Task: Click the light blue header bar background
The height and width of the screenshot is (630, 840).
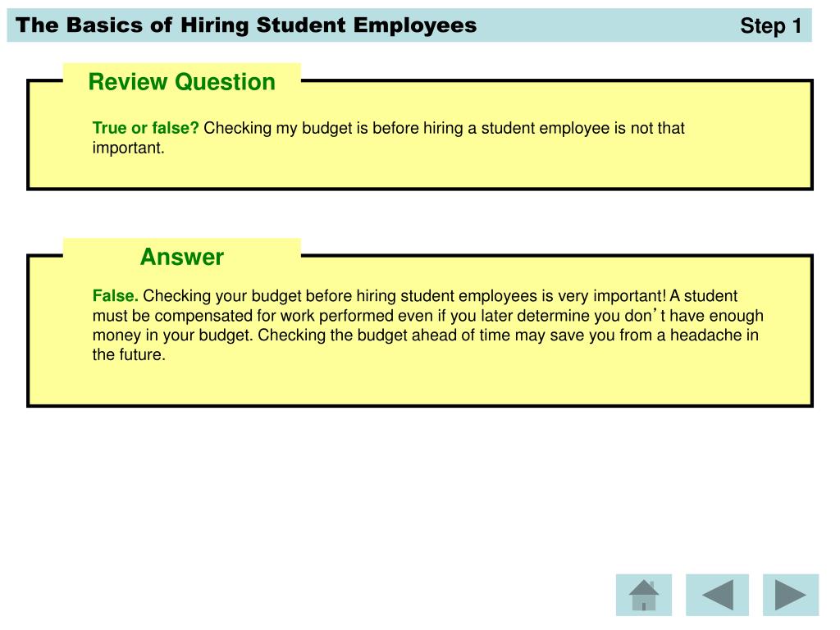Action: tap(605, 25)
